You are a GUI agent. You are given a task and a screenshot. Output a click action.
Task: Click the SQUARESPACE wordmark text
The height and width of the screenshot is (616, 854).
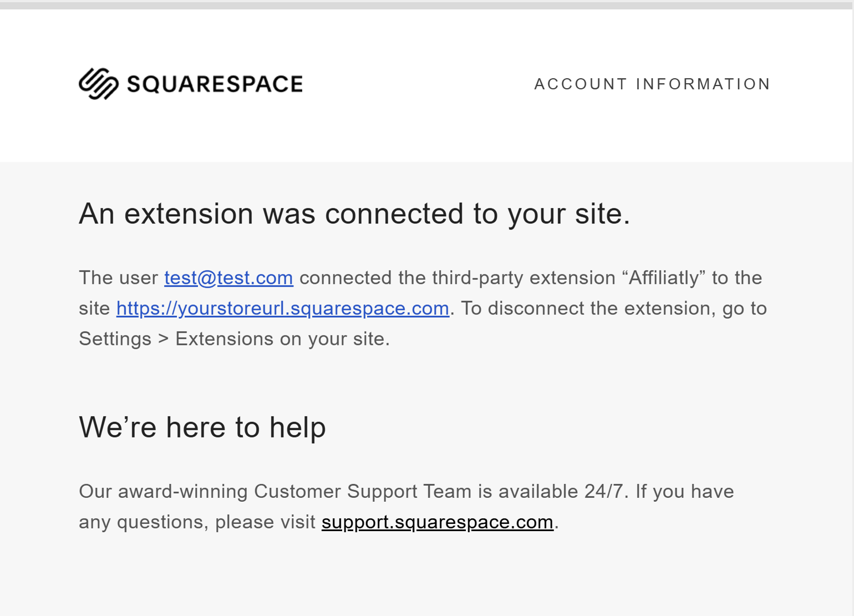click(215, 84)
